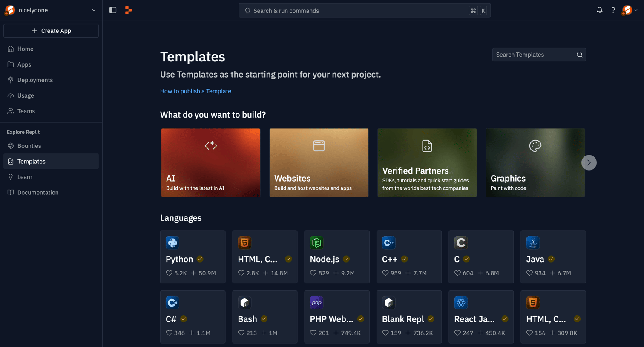
Task: Click the C++ template icon
Action: click(x=389, y=243)
